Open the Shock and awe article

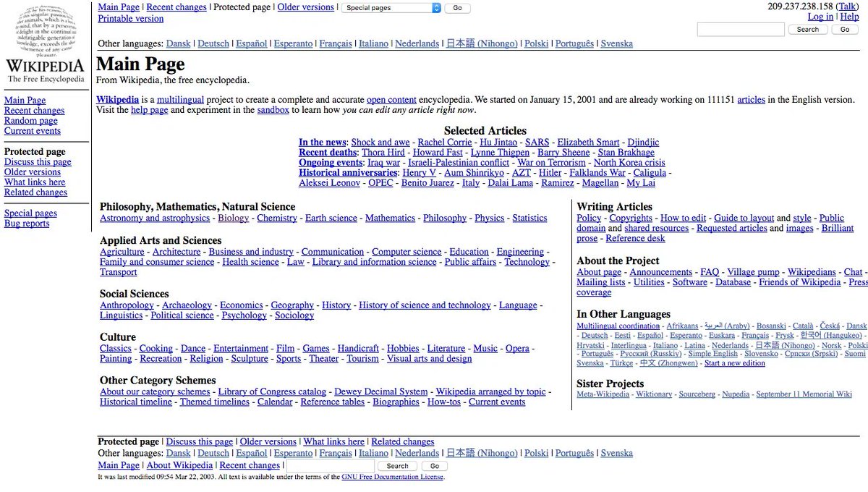click(x=380, y=143)
